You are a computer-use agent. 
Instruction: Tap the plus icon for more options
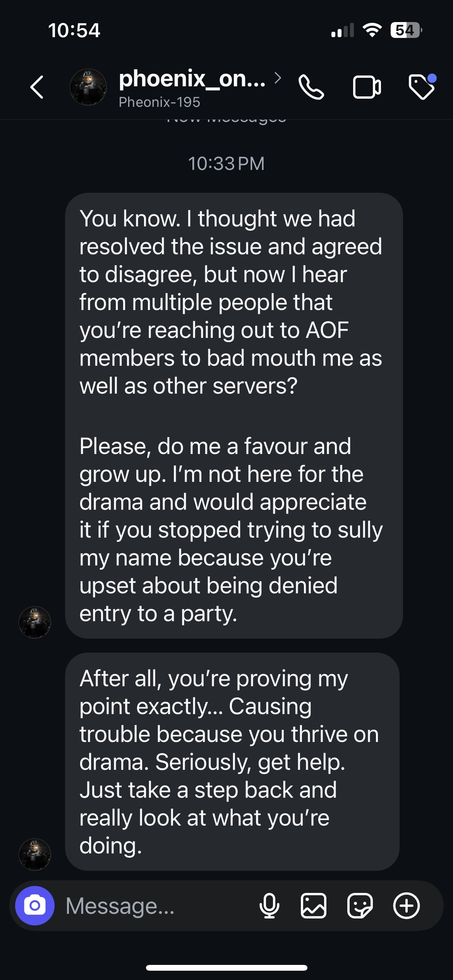point(406,906)
